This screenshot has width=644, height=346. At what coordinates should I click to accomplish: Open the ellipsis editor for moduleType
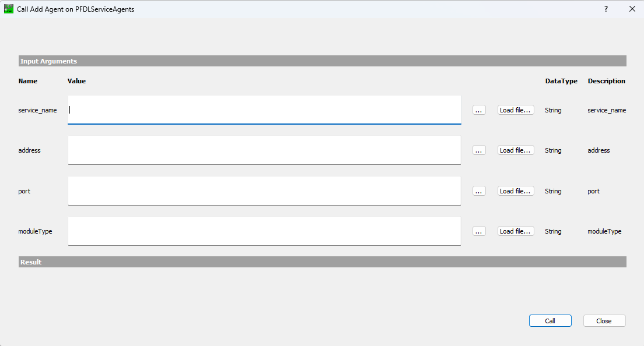pos(479,231)
